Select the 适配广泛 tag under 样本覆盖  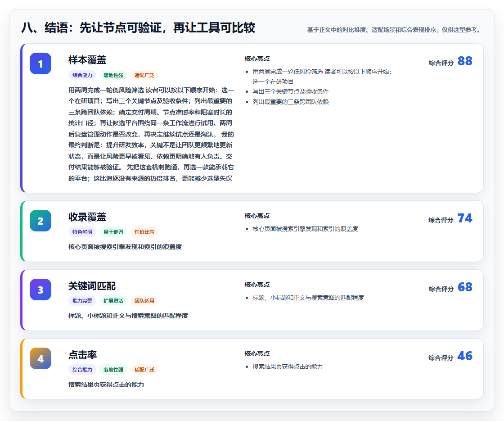click(x=144, y=75)
